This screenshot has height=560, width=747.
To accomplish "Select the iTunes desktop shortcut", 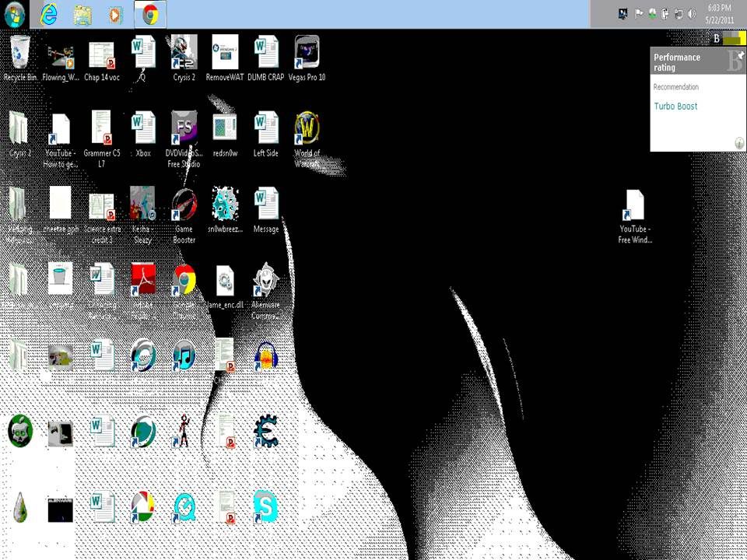I will coord(184,355).
